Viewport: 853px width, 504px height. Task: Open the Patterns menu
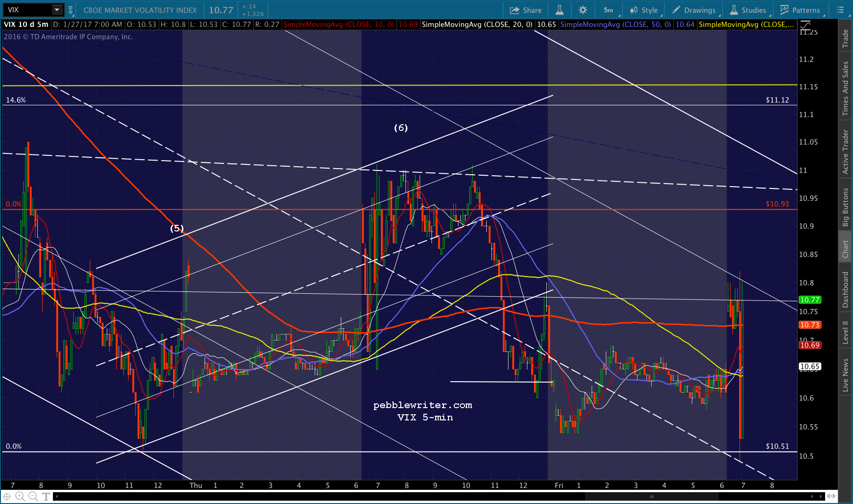(800, 10)
